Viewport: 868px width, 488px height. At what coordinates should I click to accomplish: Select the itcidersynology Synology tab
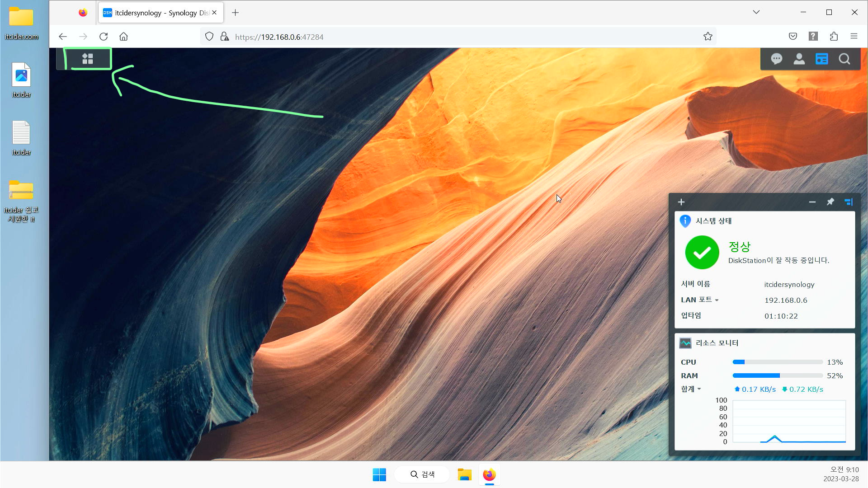click(x=156, y=13)
